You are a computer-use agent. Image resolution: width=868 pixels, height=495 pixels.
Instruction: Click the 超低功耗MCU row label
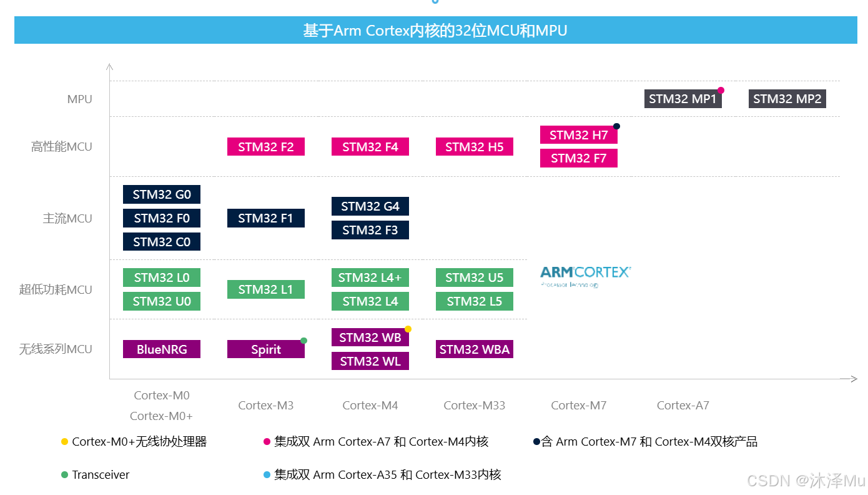56,290
